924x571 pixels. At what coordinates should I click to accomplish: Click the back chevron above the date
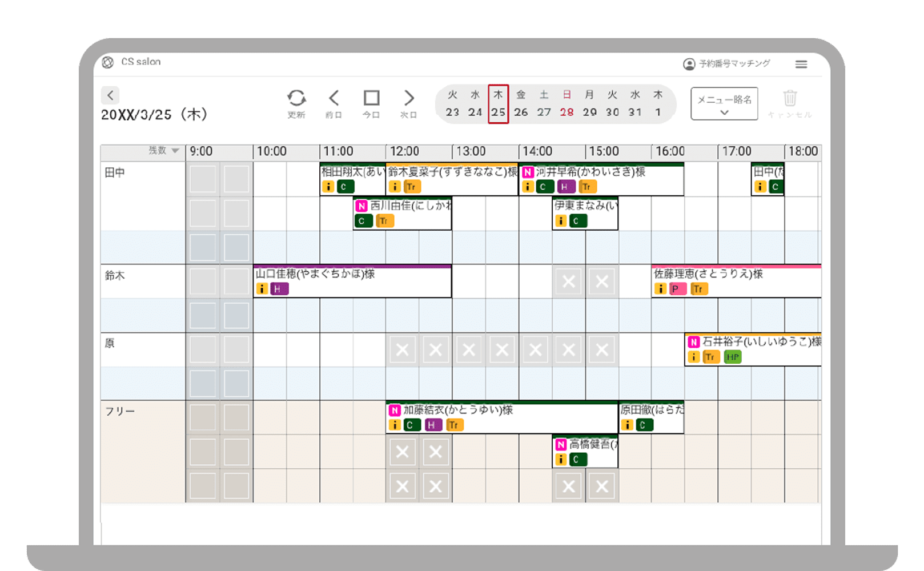[x=110, y=95]
